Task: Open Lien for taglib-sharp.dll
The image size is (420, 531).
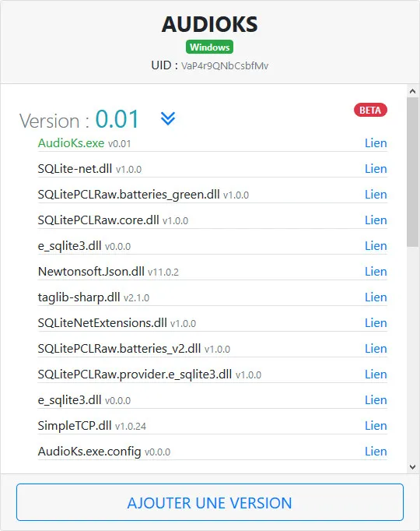Action: tap(376, 297)
